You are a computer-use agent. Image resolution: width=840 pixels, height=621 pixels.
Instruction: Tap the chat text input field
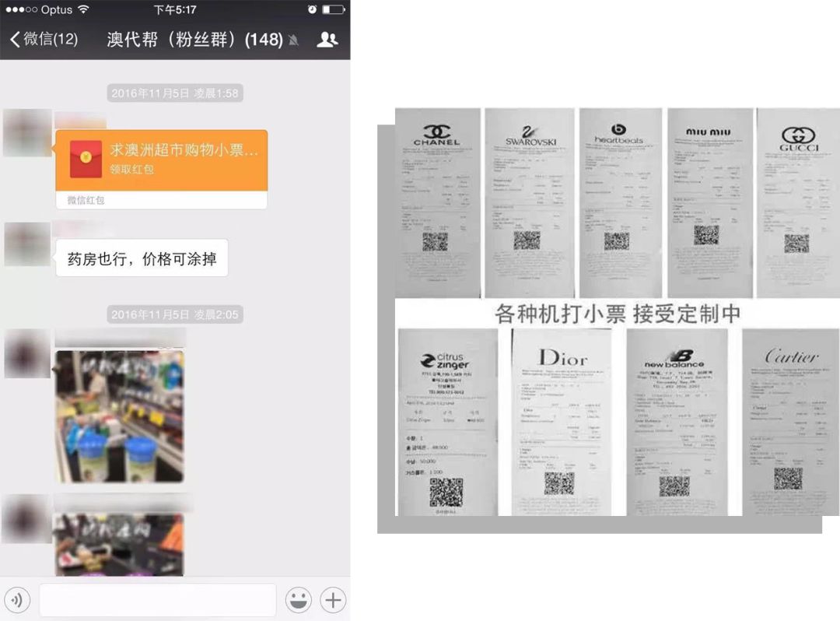tap(158, 599)
